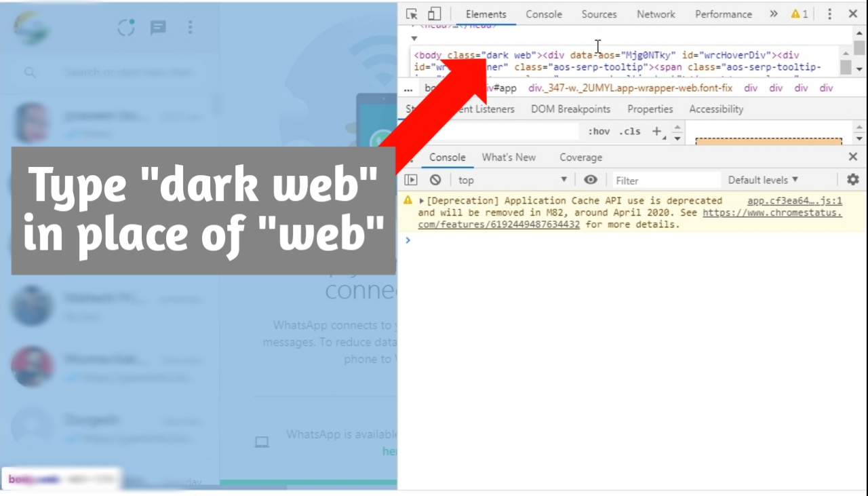Click the Elements panel scrollbar down arrow

click(x=859, y=69)
